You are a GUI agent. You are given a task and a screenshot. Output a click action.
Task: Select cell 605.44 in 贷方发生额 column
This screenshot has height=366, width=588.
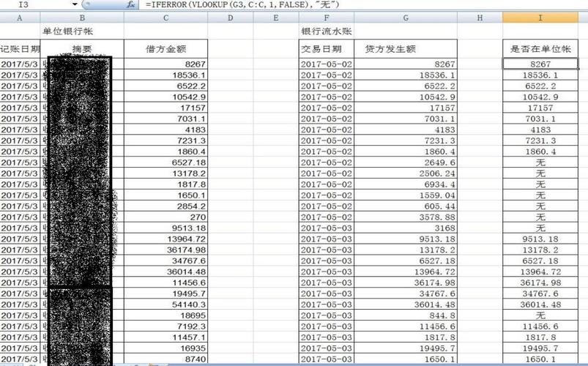(x=406, y=206)
